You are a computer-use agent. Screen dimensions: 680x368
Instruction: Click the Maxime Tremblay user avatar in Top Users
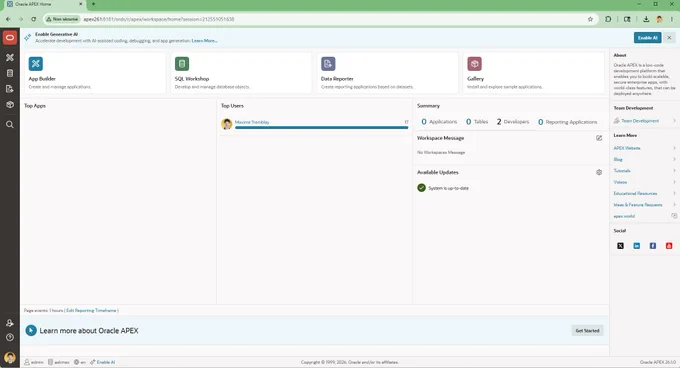click(x=226, y=124)
